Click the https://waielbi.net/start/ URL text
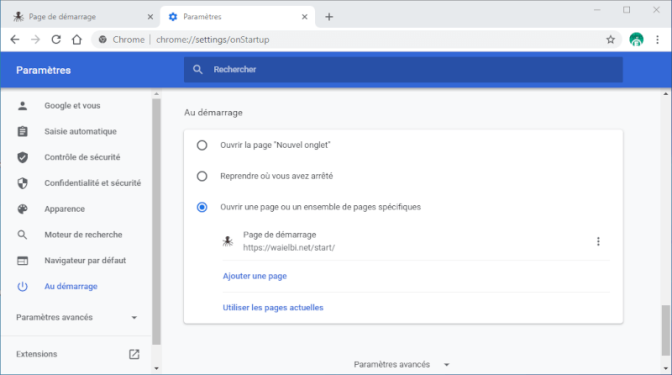This screenshot has height=375, width=672. pyautogui.click(x=289, y=248)
